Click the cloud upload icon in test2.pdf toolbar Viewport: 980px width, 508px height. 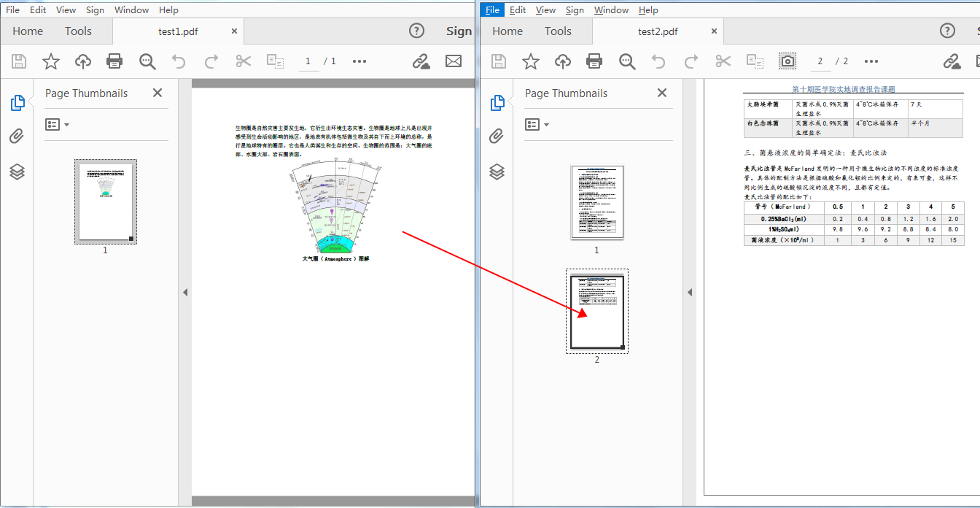563,61
